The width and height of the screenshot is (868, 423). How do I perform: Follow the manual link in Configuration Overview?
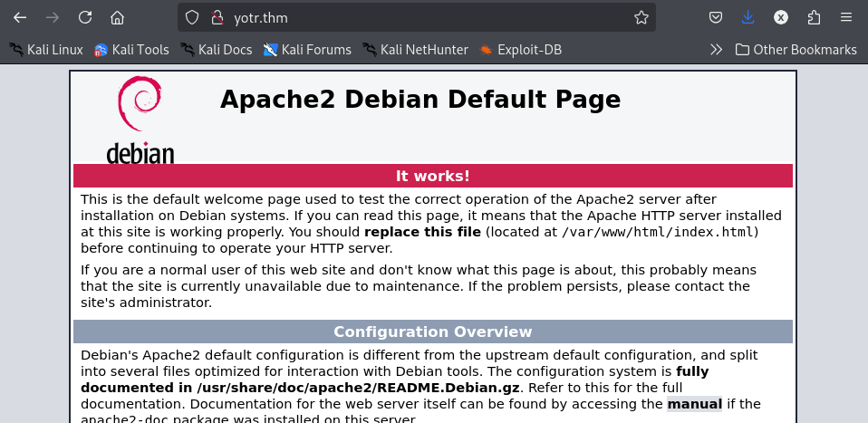pos(694,404)
